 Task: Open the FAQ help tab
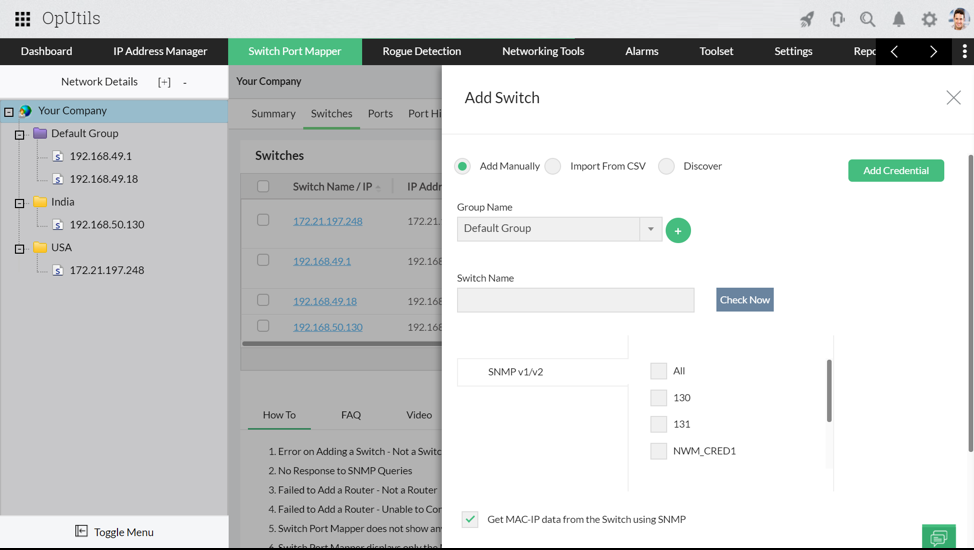click(x=351, y=415)
